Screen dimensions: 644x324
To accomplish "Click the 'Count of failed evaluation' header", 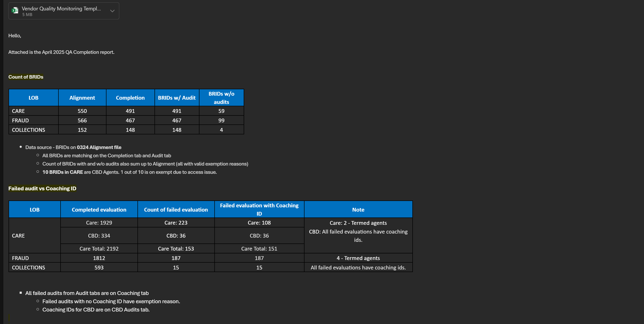I will (176, 210).
